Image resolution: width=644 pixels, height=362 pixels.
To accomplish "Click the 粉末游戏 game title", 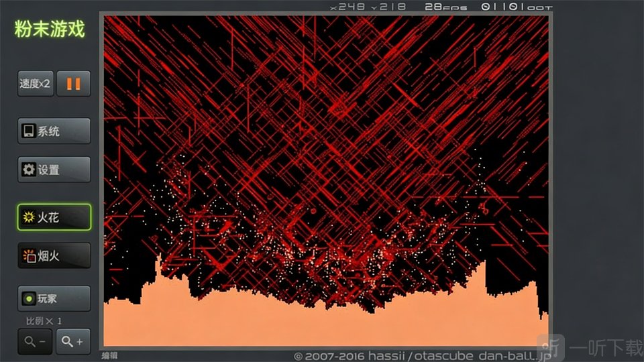I will click(x=50, y=29).
